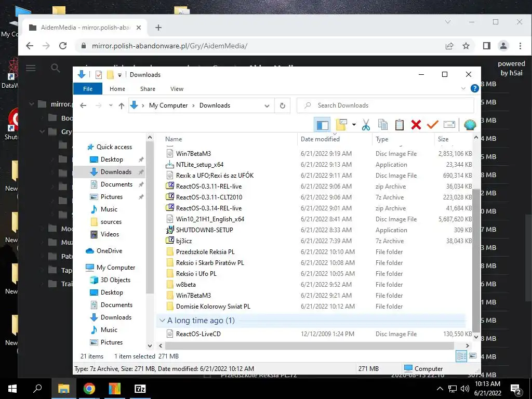Viewport: 532px width, 399px height.
Task: Select the bj3icz 7z archive
Action: [184, 241]
